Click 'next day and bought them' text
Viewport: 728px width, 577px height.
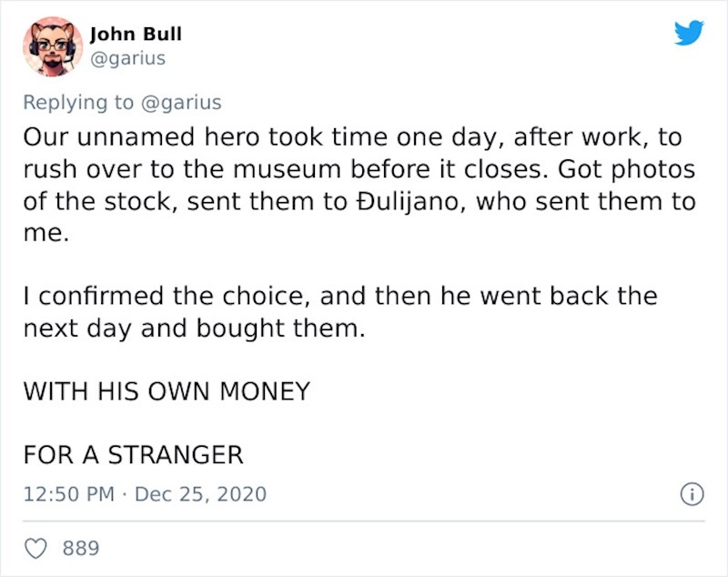[x=193, y=329]
